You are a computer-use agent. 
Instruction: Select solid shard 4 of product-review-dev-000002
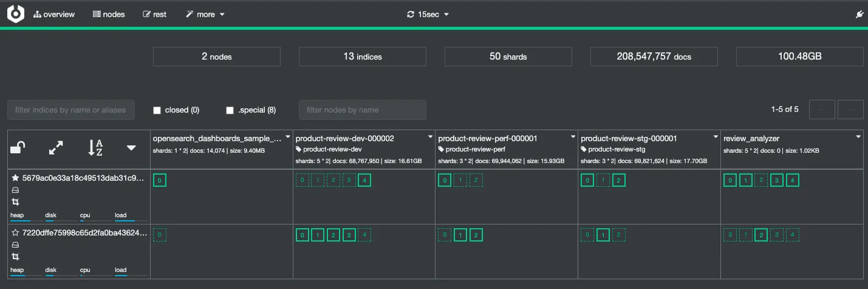(364, 180)
